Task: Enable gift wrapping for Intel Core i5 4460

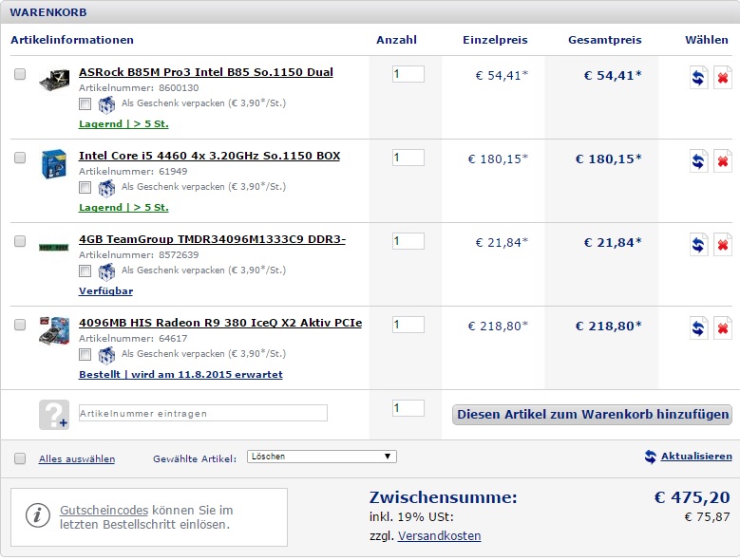Action: pos(85,187)
